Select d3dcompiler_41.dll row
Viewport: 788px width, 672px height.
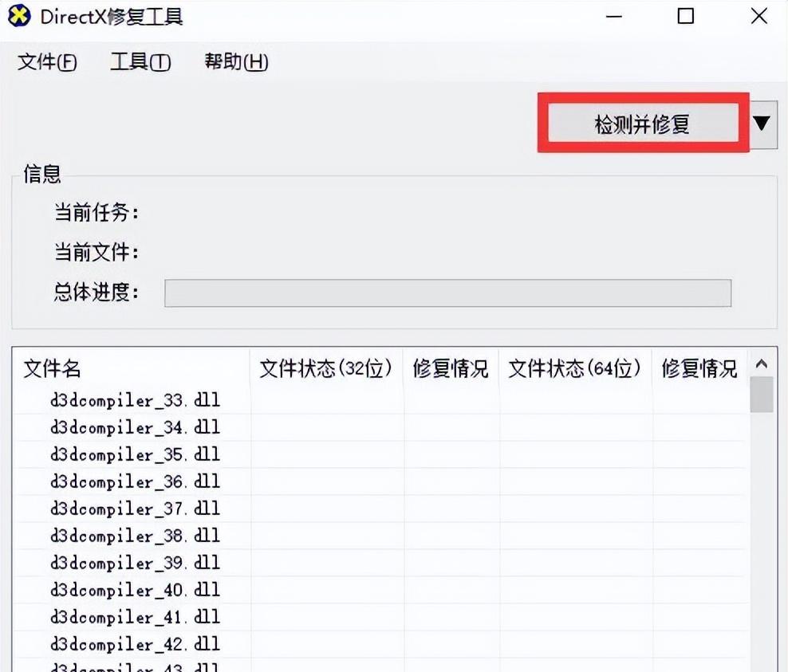380,617
